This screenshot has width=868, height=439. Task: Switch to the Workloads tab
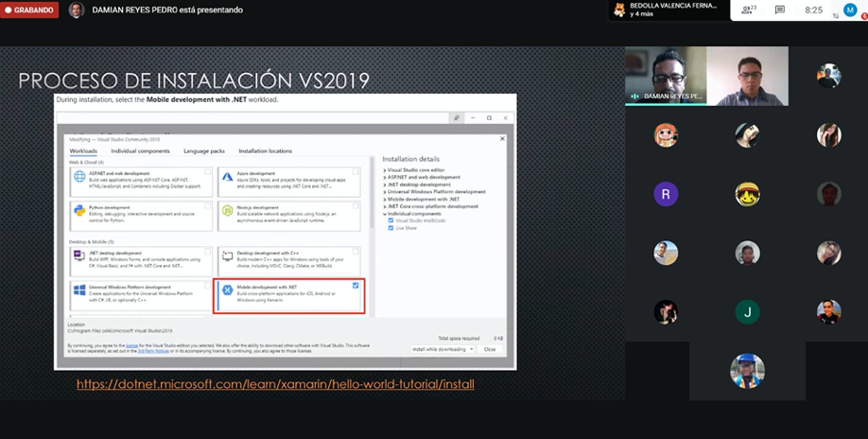[x=83, y=151]
